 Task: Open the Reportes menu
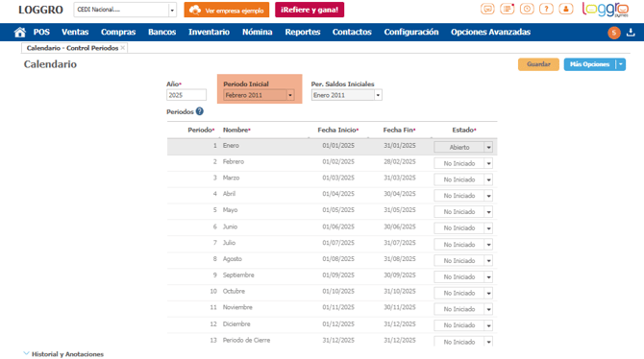(x=303, y=32)
